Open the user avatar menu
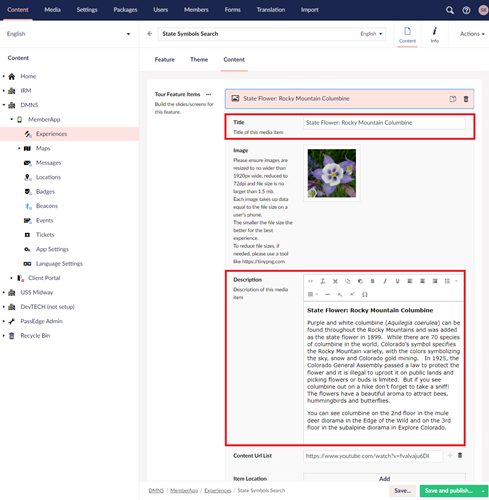The width and height of the screenshot is (489, 500). click(x=483, y=10)
